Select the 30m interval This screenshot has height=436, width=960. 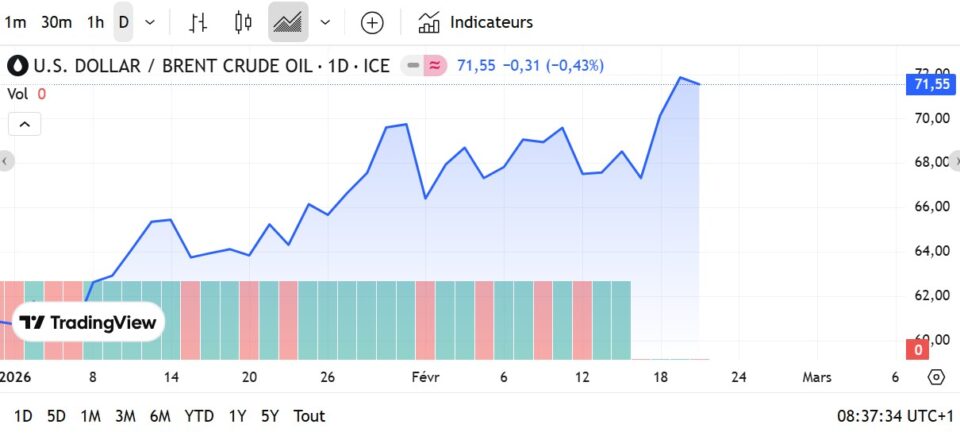point(55,22)
